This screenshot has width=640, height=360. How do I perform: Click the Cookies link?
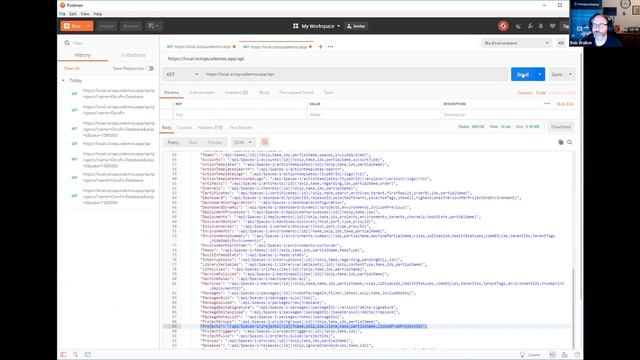[x=524, y=93]
